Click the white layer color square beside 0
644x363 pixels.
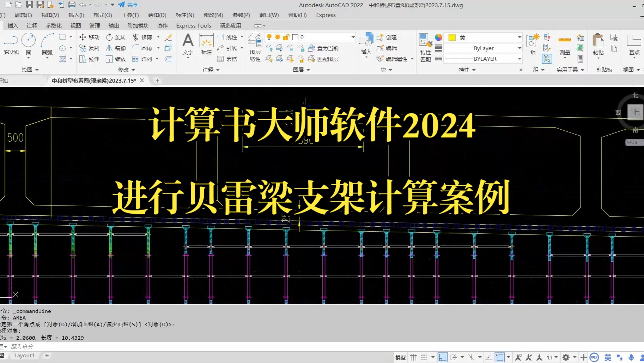tap(295, 37)
